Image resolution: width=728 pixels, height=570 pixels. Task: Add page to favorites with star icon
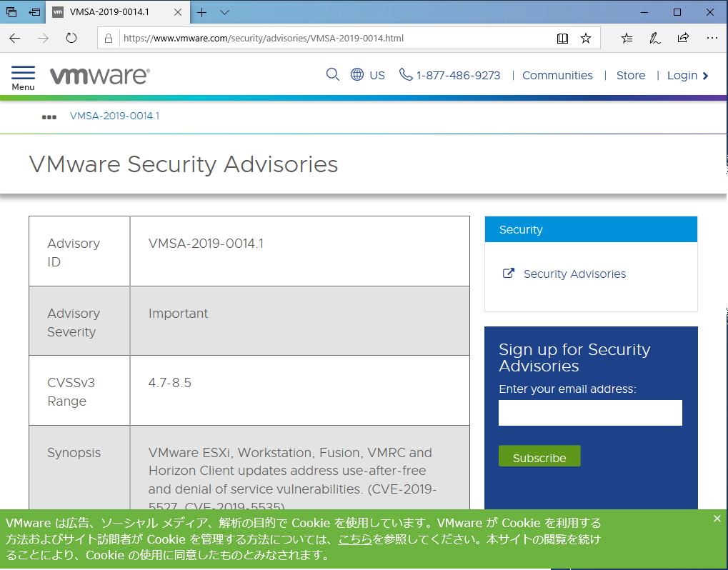coord(586,38)
